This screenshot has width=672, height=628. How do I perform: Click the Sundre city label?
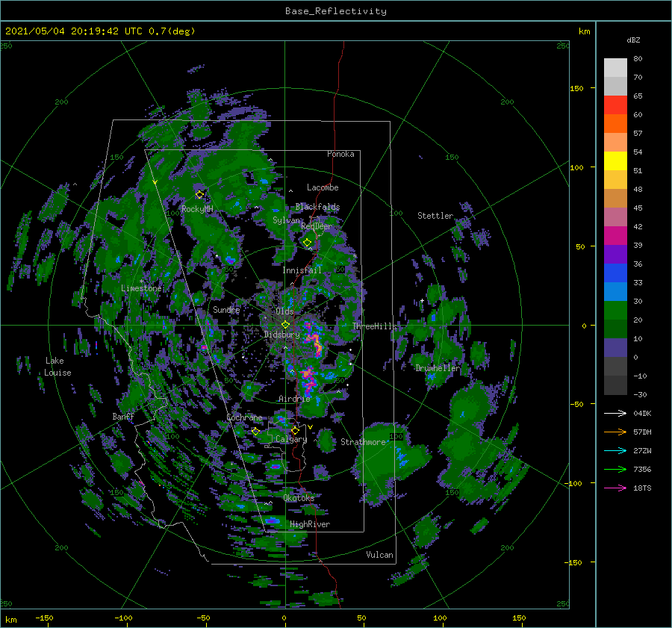click(226, 309)
